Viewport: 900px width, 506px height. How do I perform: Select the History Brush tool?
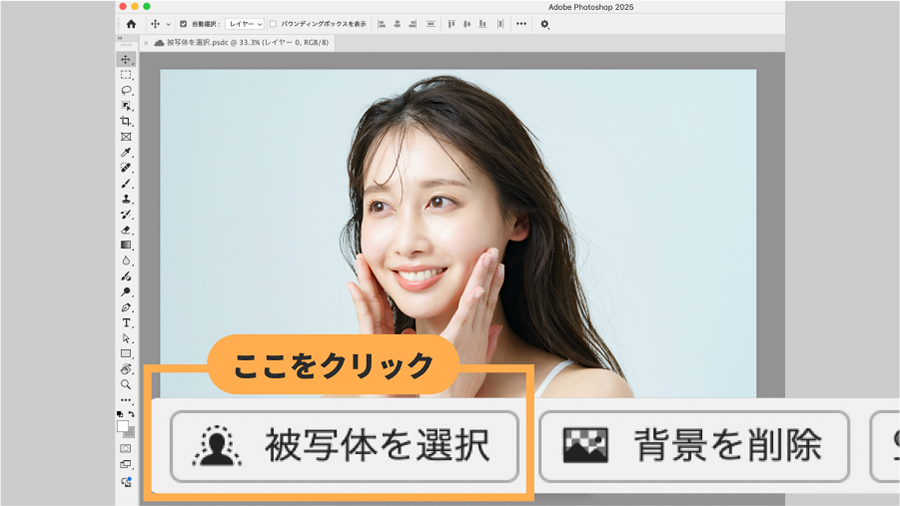[x=126, y=215]
